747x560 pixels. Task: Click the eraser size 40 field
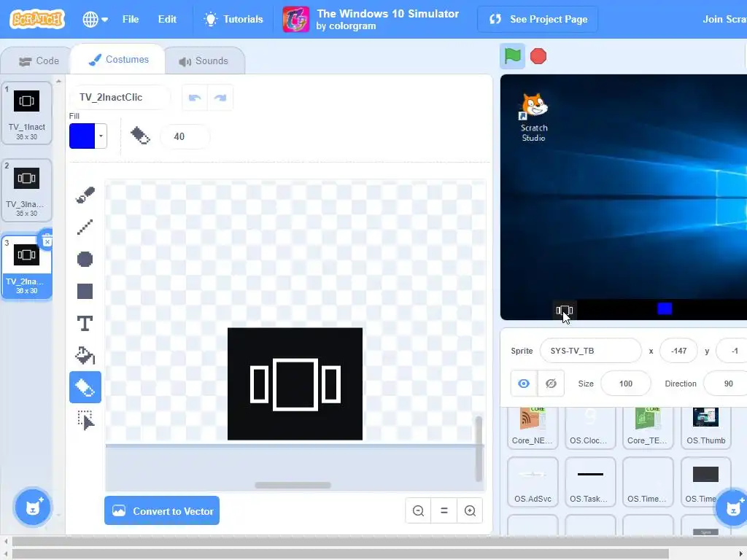point(185,136)
